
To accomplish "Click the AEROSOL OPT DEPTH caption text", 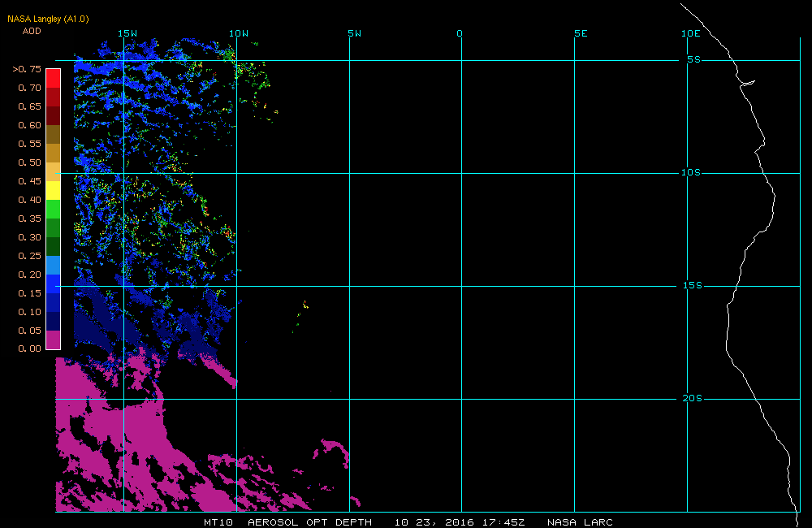I will point(309,522).
